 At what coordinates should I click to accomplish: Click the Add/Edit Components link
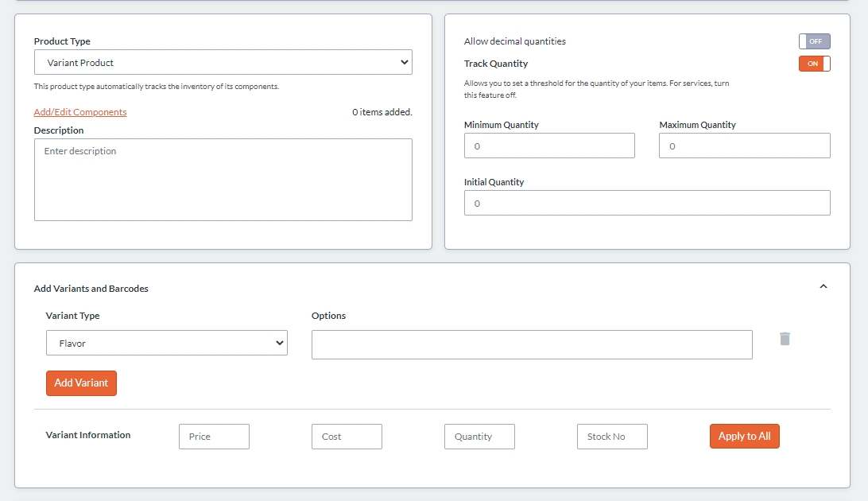(x=80, y=112)
